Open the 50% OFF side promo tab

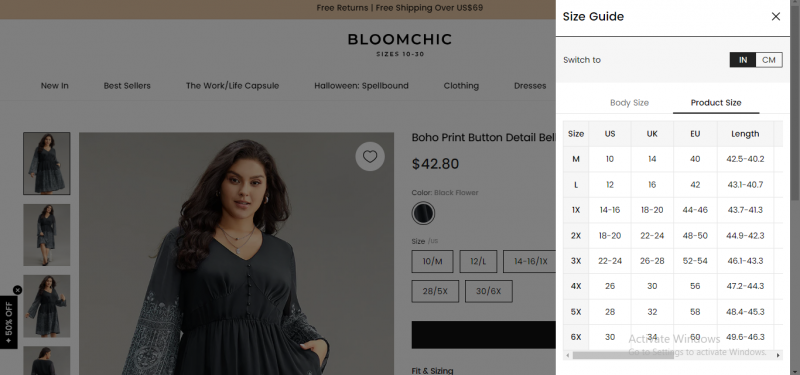coord(9,322)
